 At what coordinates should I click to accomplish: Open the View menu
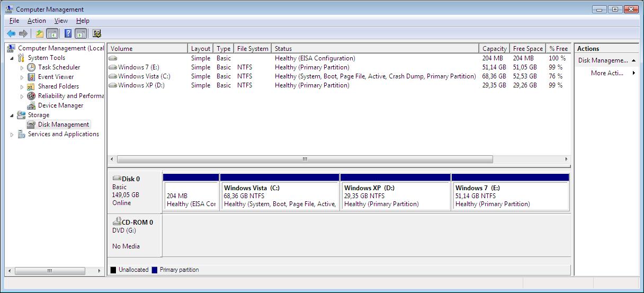61,21
